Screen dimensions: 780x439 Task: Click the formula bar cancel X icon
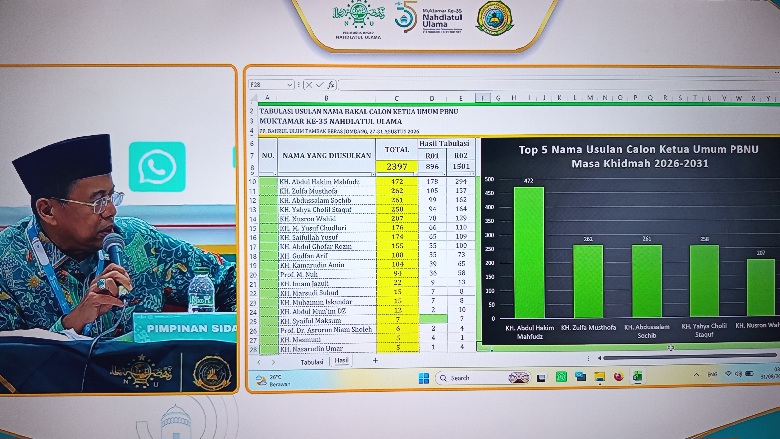pos(308,85)
